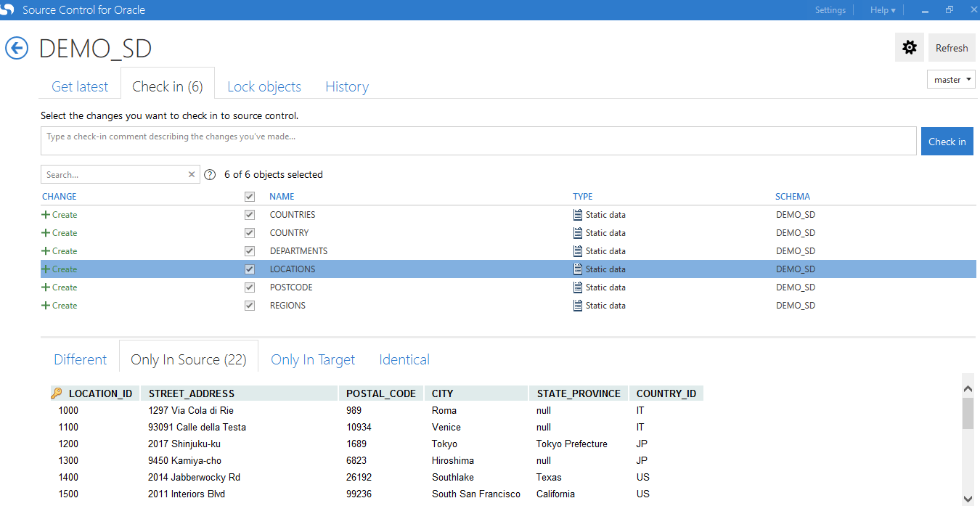Screen dimensions: 980x506
Task: Click the STATE_PROVINCE column header
Action: [579, 393]
